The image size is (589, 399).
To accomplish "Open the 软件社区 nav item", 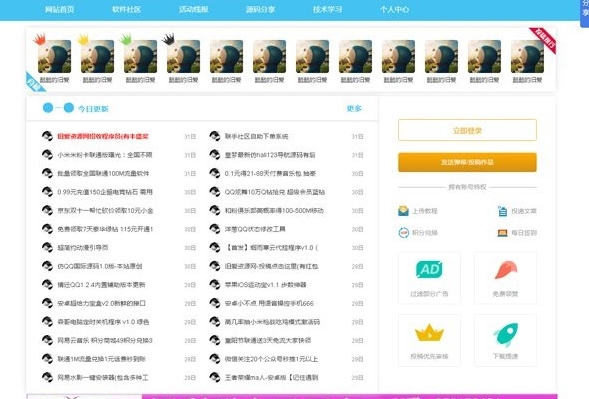I will [126, 9].
